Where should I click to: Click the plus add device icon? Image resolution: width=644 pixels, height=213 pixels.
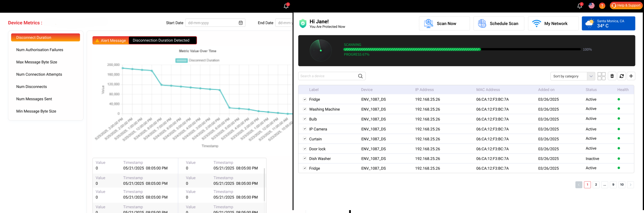point(631,76)
